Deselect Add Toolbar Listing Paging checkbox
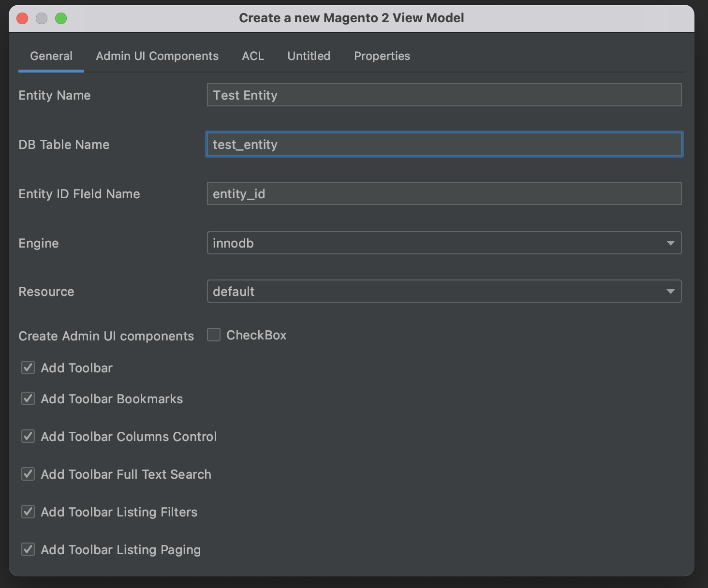 point(28,550)
